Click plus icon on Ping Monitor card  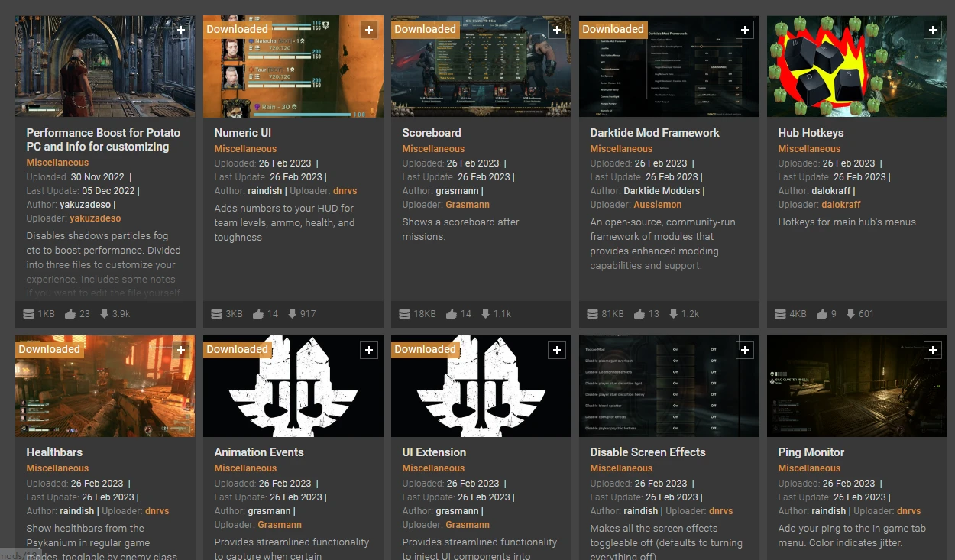click(933, 350)
